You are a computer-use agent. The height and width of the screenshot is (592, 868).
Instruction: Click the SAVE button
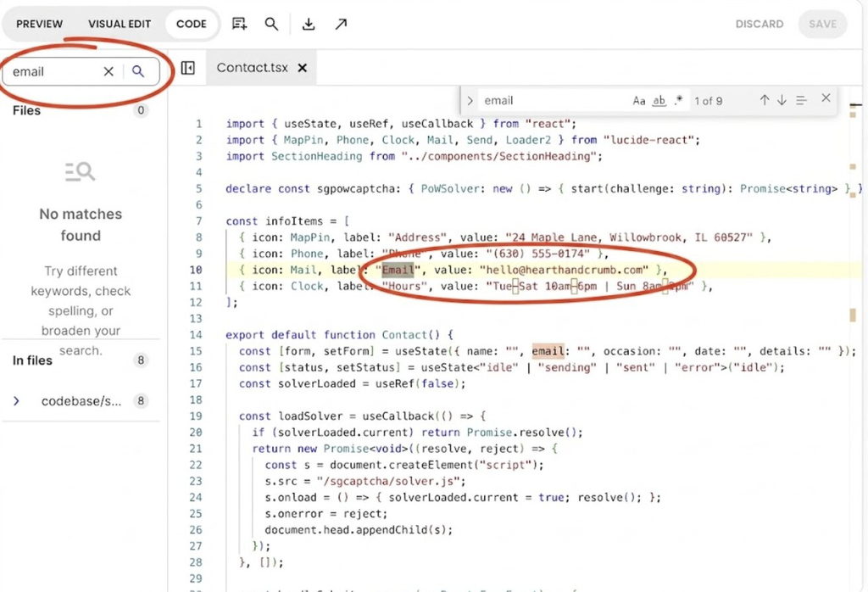click(x=822, y=25)
